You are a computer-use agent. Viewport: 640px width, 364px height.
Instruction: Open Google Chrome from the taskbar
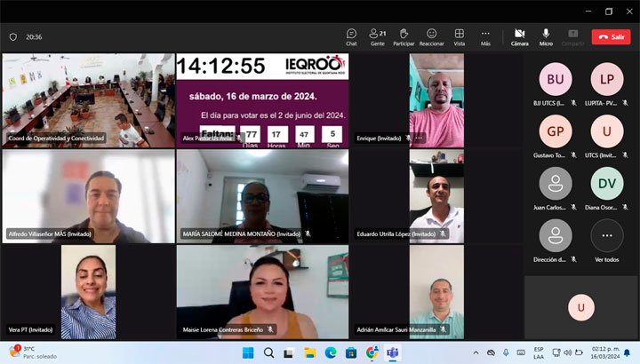(x=372, y=352)
